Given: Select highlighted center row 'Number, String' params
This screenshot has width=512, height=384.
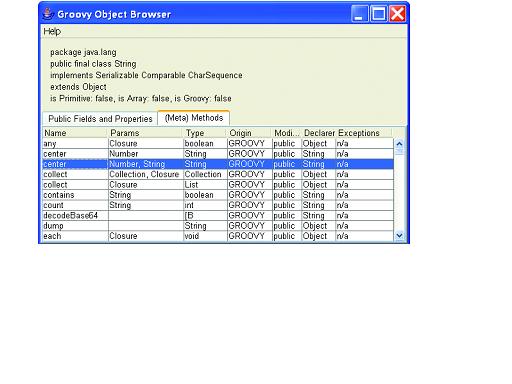Looking at the screenshot, I should click(218, 164).
